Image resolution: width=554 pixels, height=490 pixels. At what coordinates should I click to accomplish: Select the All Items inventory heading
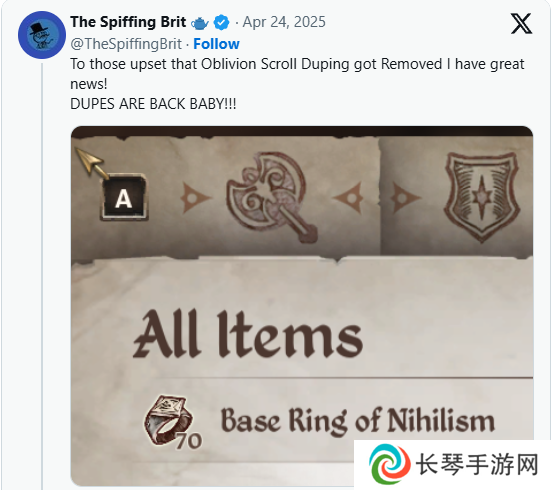click(248, 334)
